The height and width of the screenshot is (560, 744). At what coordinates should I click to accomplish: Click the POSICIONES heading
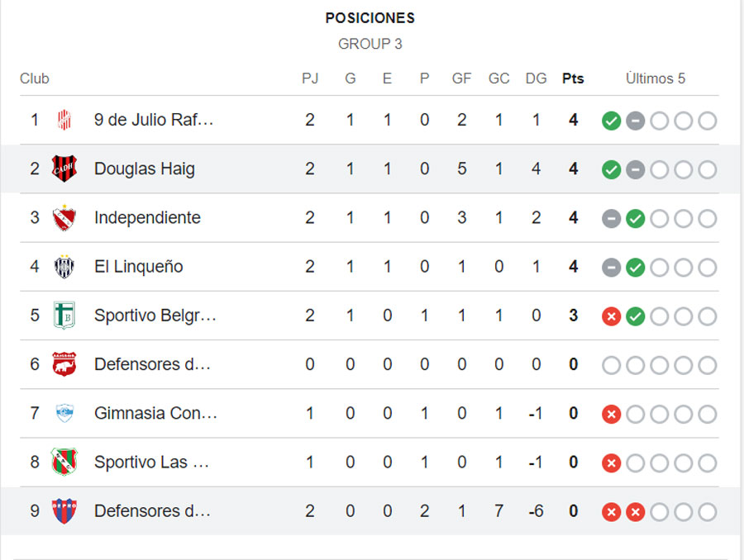(x=370, y=18)
